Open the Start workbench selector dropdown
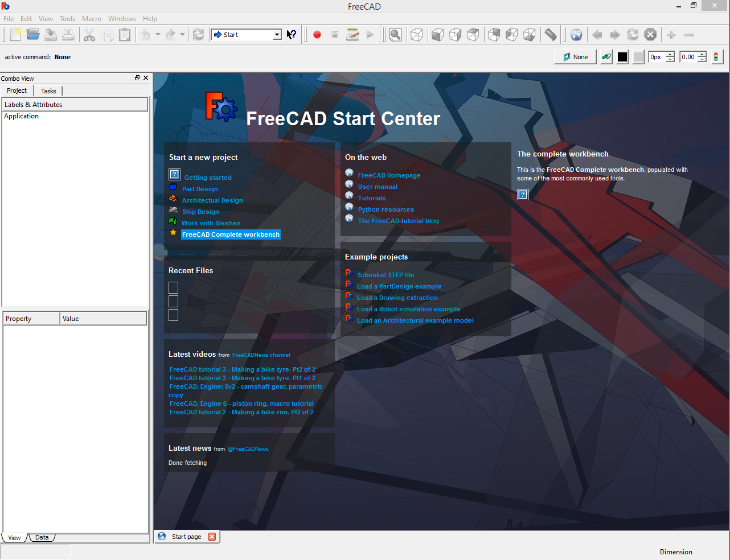Image resolution: width=730 pixels, height=560 pixels. coord(247,35)
